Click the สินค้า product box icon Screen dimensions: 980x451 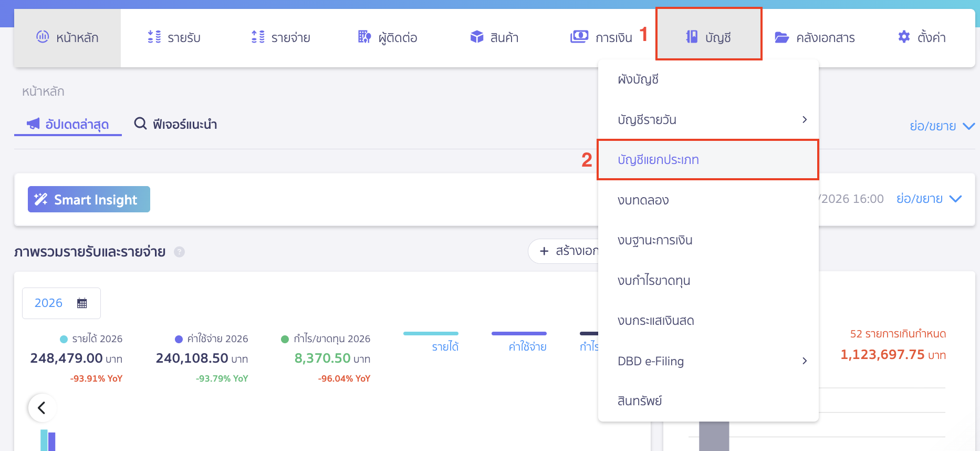[x=476, y=37]
